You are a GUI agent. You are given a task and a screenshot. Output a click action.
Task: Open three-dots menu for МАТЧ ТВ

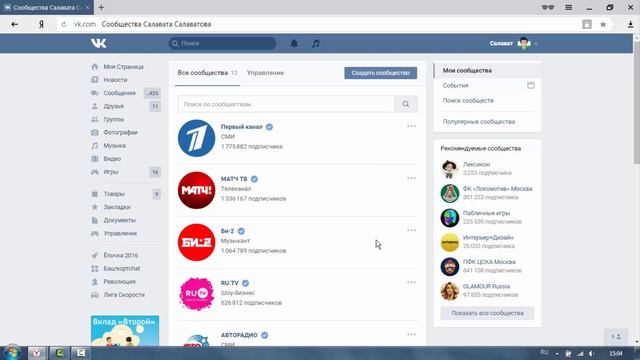click(x=411, y=178)
